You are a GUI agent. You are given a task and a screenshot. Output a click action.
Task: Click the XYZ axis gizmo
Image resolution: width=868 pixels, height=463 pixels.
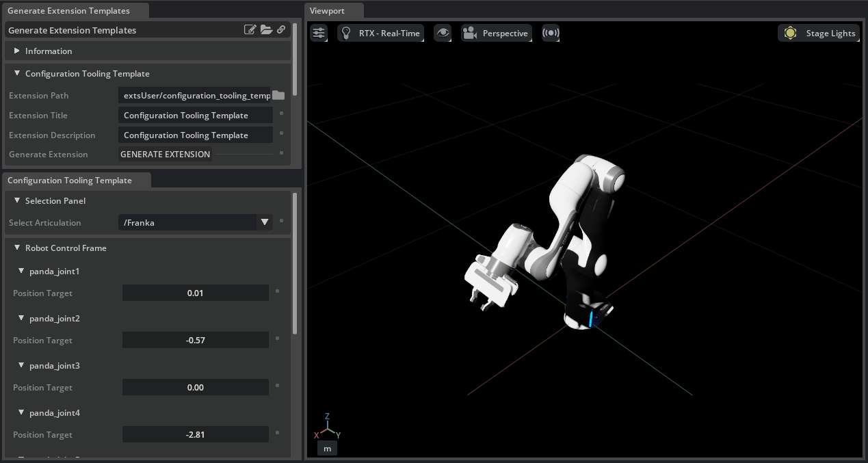328,427
